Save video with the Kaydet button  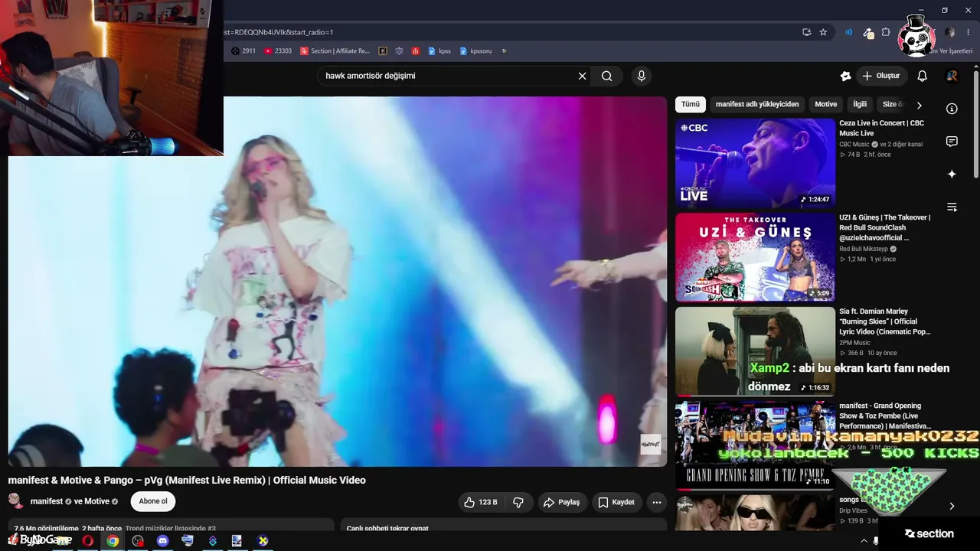pos(616,502)
